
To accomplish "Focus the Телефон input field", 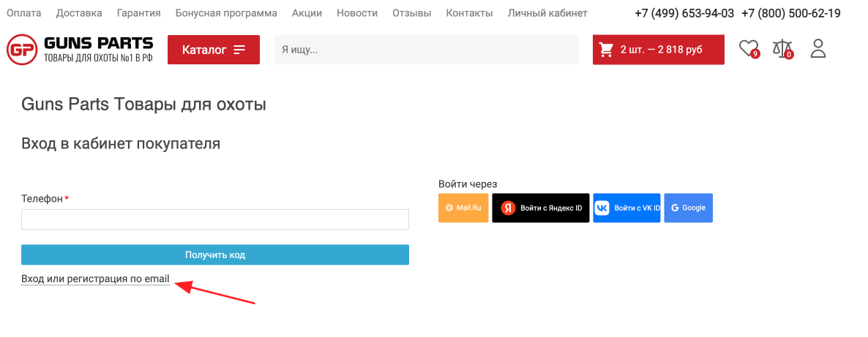I will [x=214, y=220].
